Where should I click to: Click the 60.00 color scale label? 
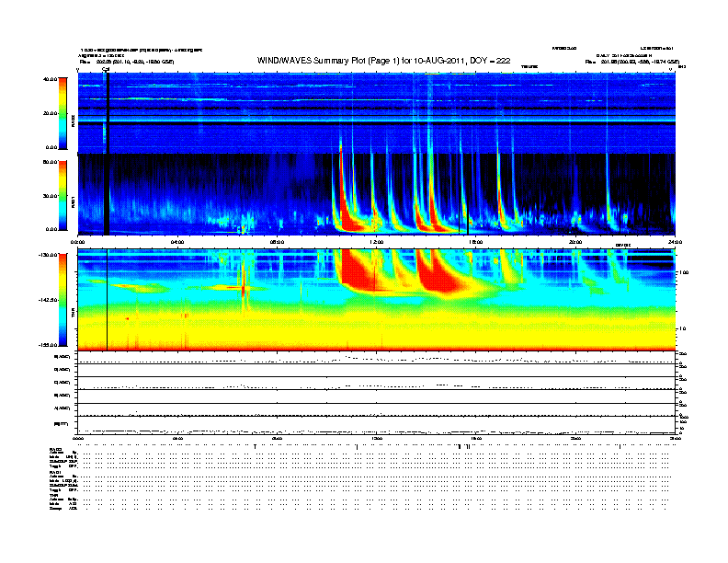[x=50, y=162]
